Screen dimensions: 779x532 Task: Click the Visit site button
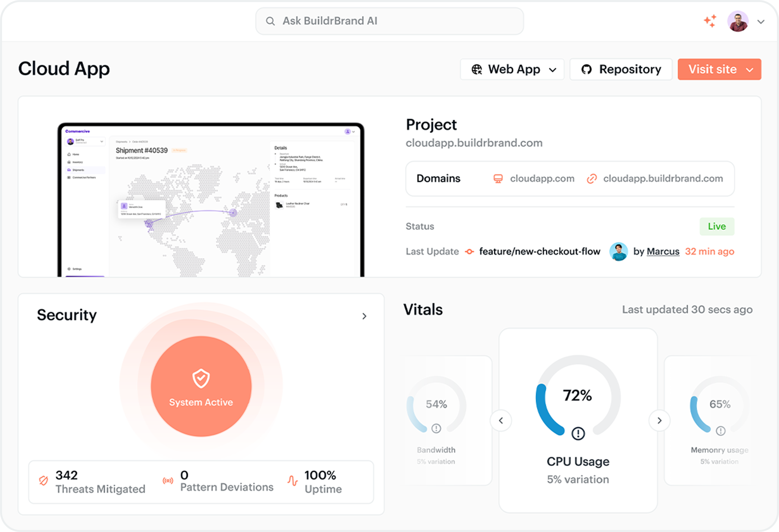(719, 69)
